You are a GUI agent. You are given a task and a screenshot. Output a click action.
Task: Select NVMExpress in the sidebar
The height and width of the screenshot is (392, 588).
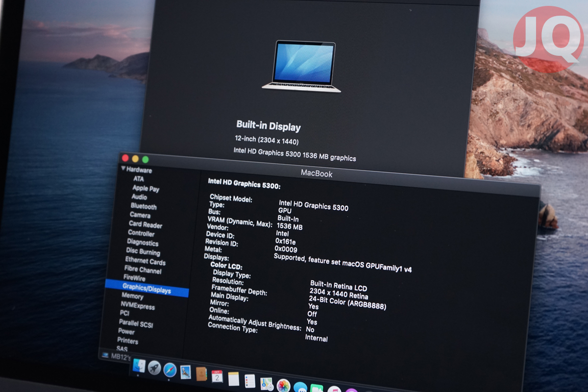coord(137,306)
